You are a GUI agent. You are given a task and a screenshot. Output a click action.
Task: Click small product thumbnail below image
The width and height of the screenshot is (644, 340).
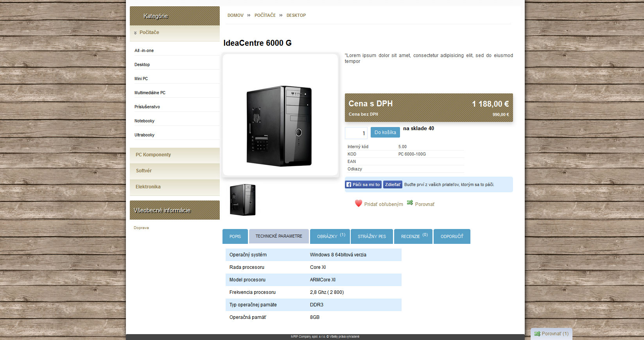243,200
